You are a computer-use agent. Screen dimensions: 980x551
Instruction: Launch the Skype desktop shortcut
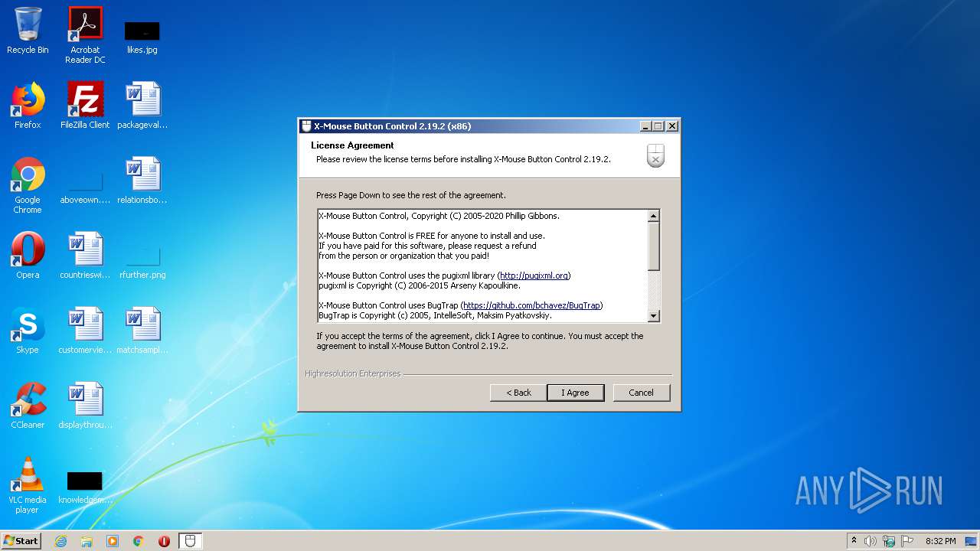pyautogui.click(x=28, y=331)
